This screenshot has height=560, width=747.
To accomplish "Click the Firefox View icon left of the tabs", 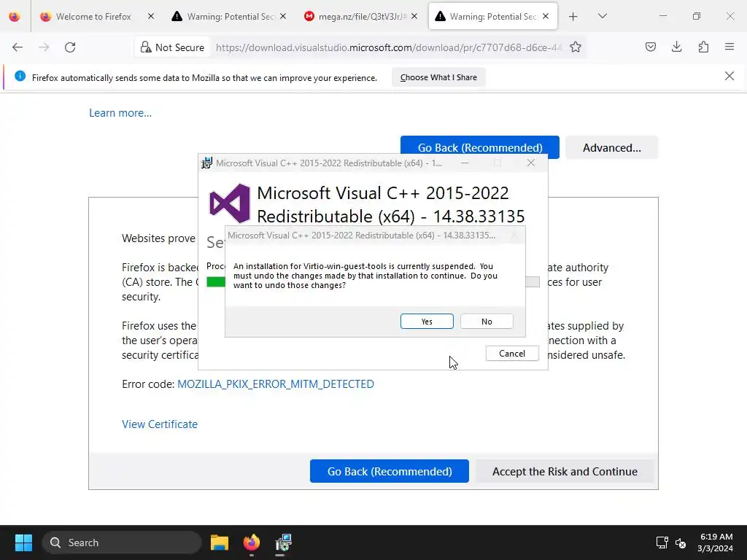I will pyautogui.click(x=15, y=16).
